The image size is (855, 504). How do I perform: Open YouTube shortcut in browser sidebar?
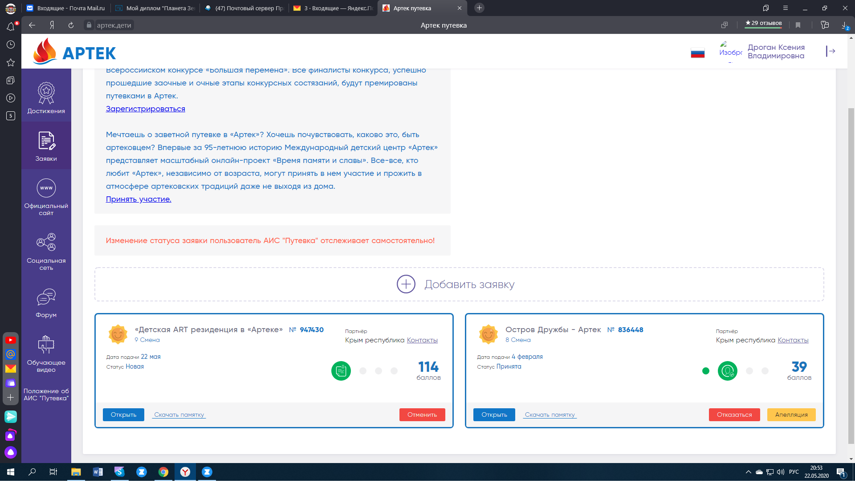click(x=11, y=340)
